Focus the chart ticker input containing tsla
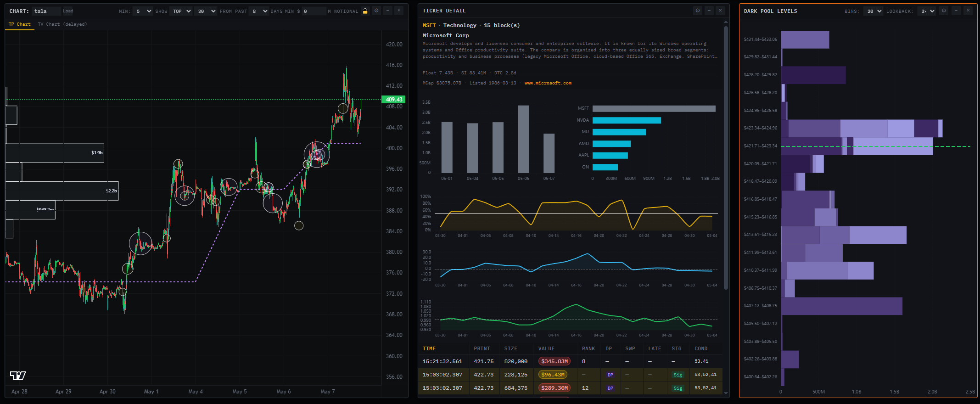The height and width of the screenshot is (404, 980). click(46, 11)
